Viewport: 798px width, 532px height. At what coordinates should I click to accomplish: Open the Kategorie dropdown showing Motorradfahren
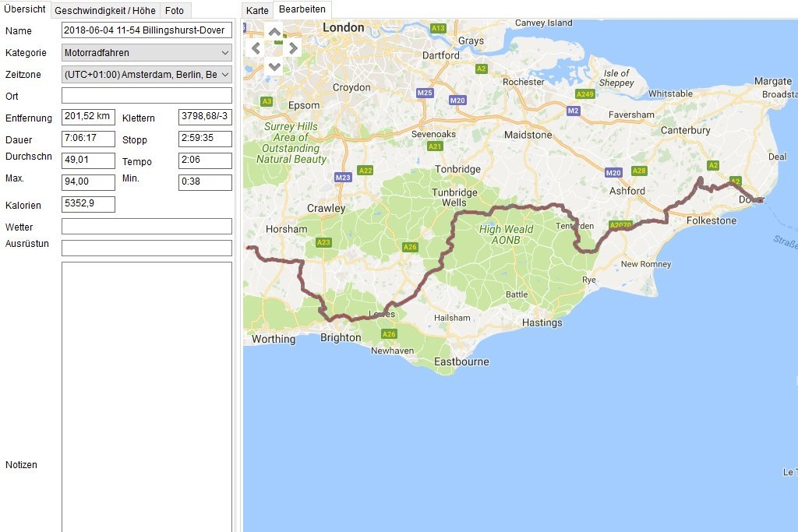(147, 53)
